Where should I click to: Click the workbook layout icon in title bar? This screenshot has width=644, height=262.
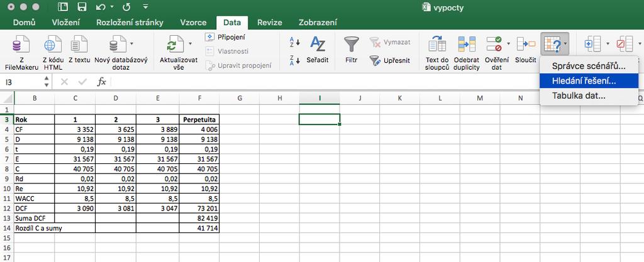pyautogui.click(x=63, y=7)
